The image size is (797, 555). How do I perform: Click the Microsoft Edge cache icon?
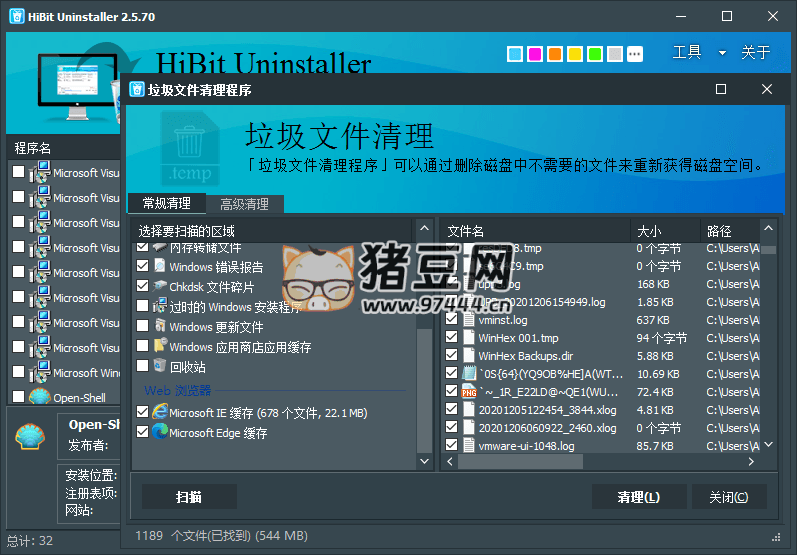pos(159,433)
